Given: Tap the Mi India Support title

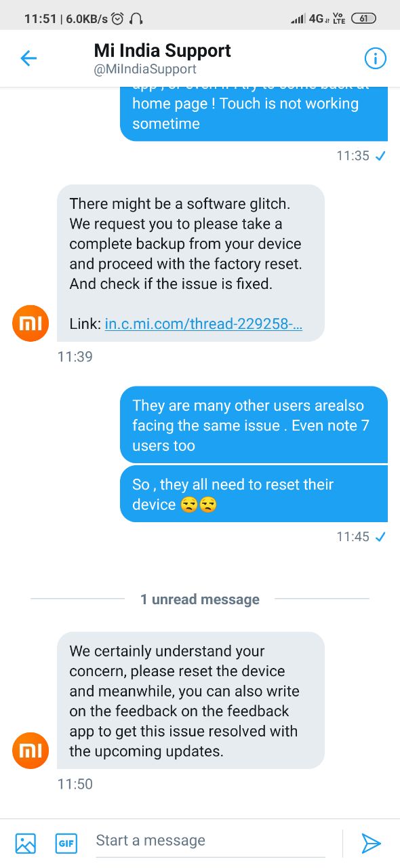Looking at the screenshot, I should click(163, 50).
